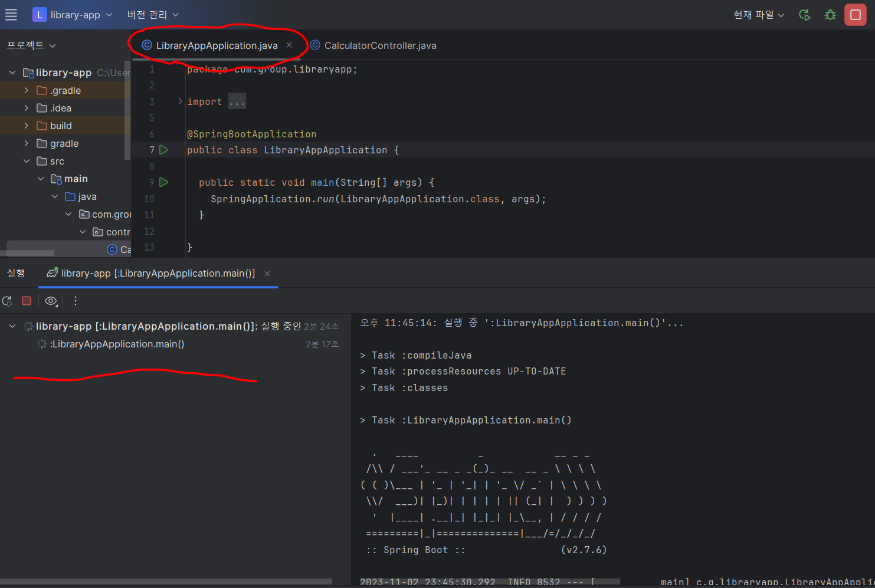Click the @SpringBootApplication annotation
The width and height of the screenshot is (875, 588).
251,134
